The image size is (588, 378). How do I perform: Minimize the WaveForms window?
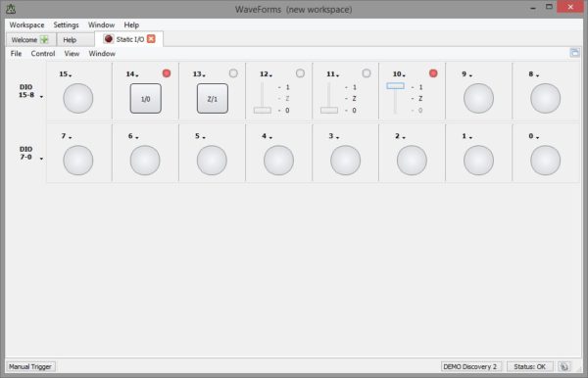[533, 8]
